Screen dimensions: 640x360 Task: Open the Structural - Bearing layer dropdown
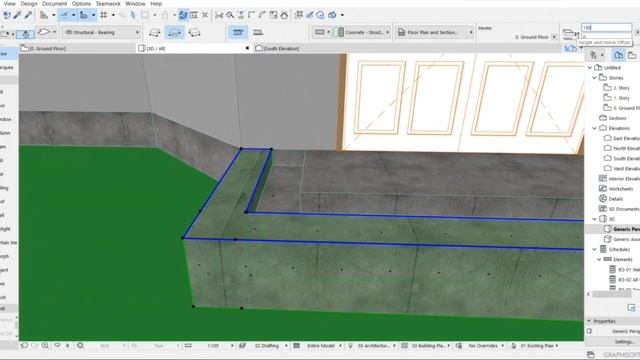coord(101,32)
